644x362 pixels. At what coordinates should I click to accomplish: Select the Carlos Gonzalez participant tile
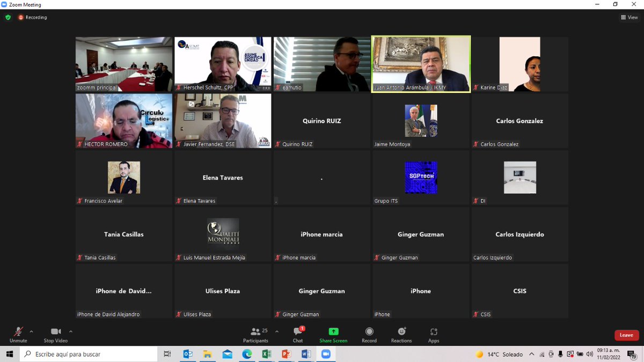[x=520, y=121]
